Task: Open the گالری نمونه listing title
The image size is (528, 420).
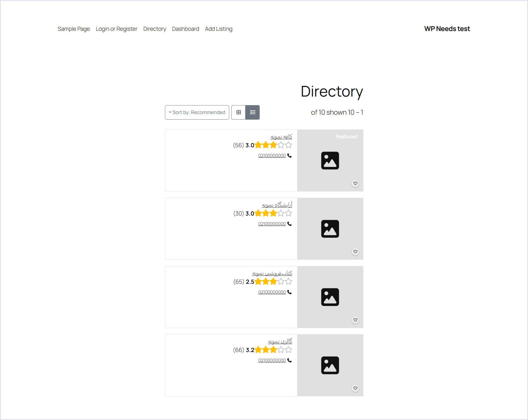Action: click(x=280, y=341)
